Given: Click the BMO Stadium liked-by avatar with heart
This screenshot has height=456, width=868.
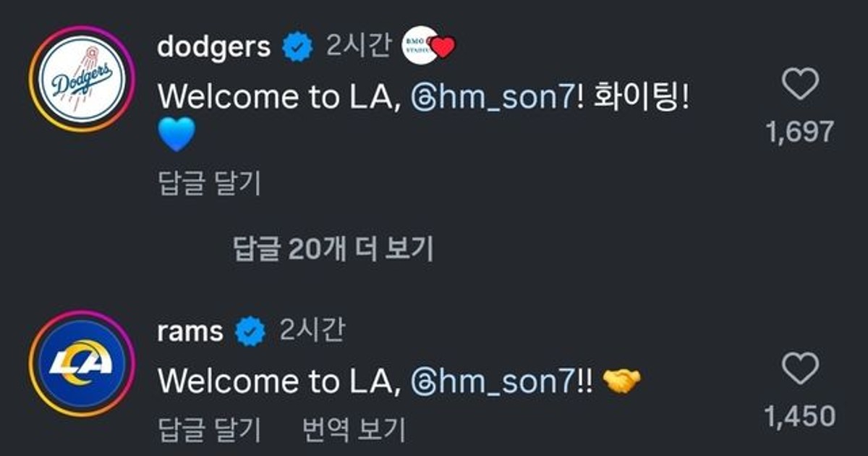Looking at the screenshot, I should pyautogui.click(x=428, y=47).
